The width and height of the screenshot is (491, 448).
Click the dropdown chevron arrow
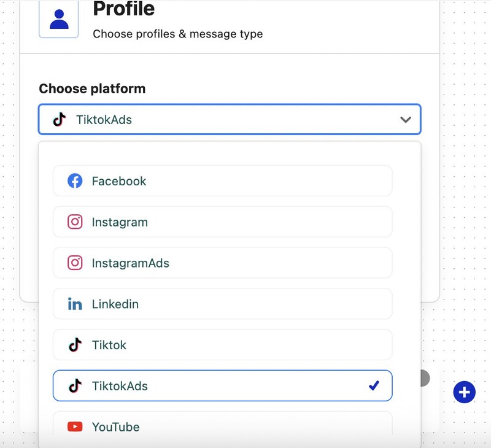(x=406, y=120)
